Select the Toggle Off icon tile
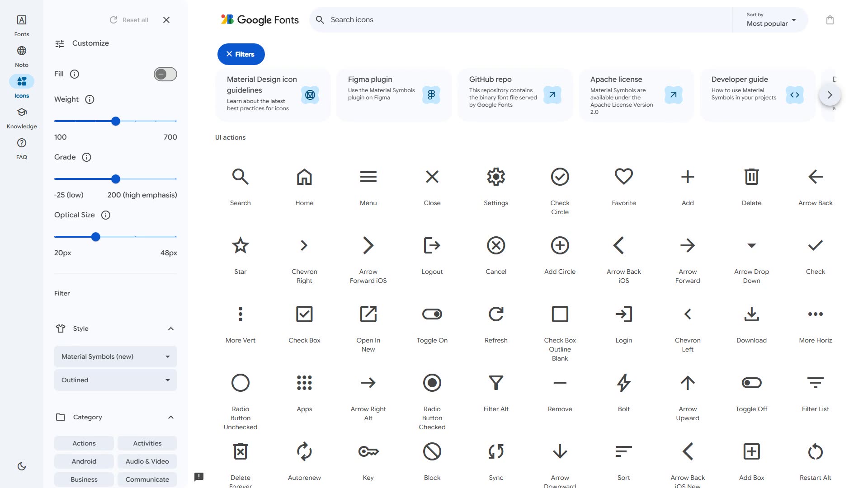Viewport: 868px width, 488px height. [751, 392]
